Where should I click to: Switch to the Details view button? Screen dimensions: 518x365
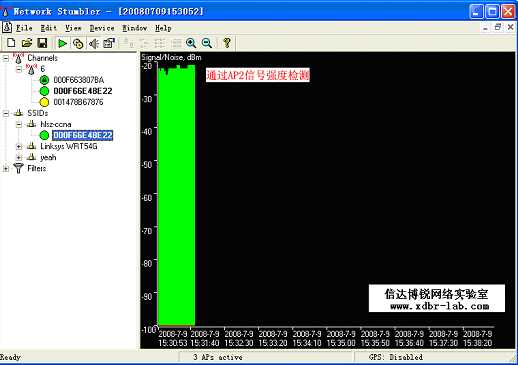coord(176,43)
